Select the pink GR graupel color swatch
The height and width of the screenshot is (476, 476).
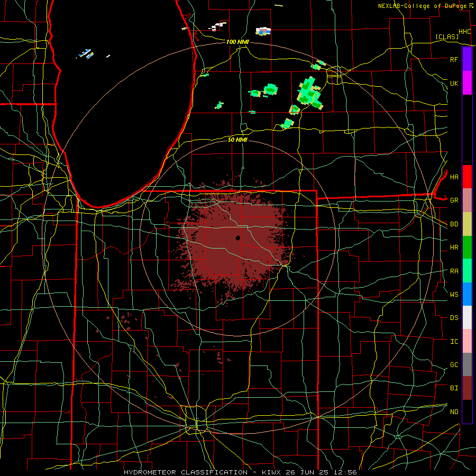tap(467, 200)
